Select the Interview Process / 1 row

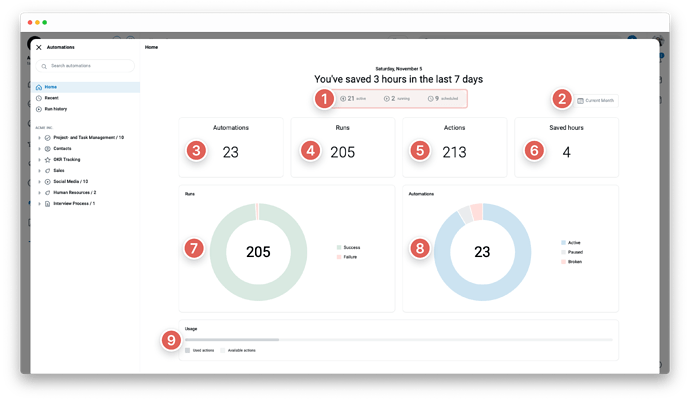[86, 204]
